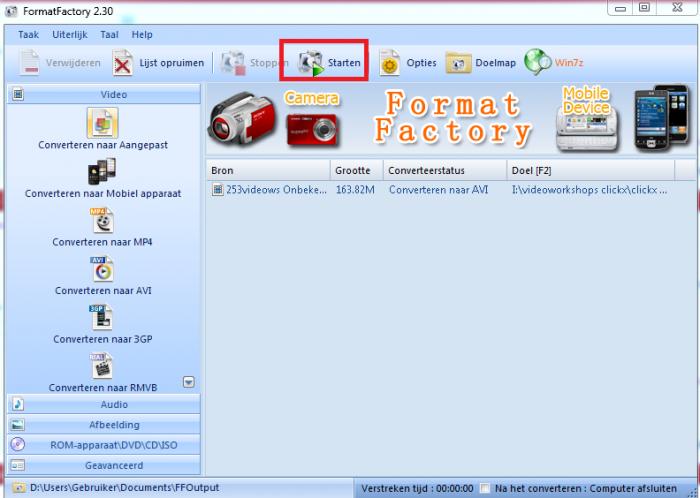Click Converteren naar MP4 label
The width and height of the screenshot is (700, 498).
[x=102, y=242]
